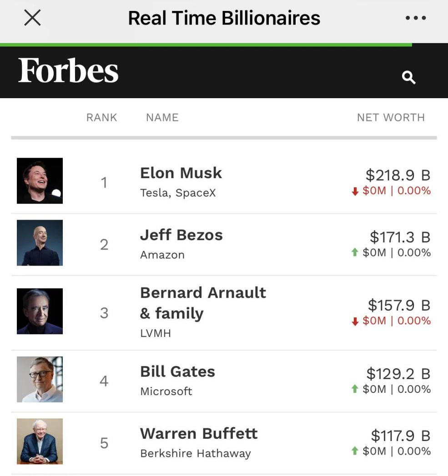Open Elon Musk's profile photo

click(40, 180)
